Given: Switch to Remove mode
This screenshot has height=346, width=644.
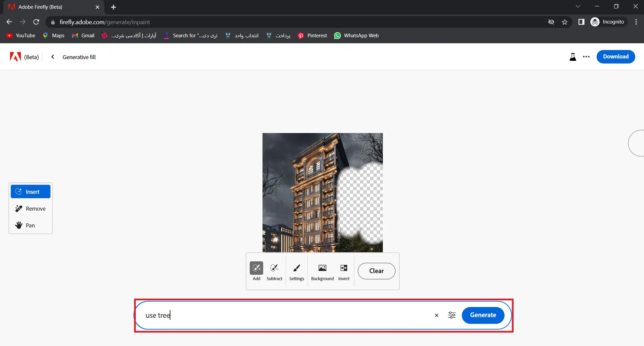Looking at the screenshot, I should pyautogui.click(x=31, y=209).
